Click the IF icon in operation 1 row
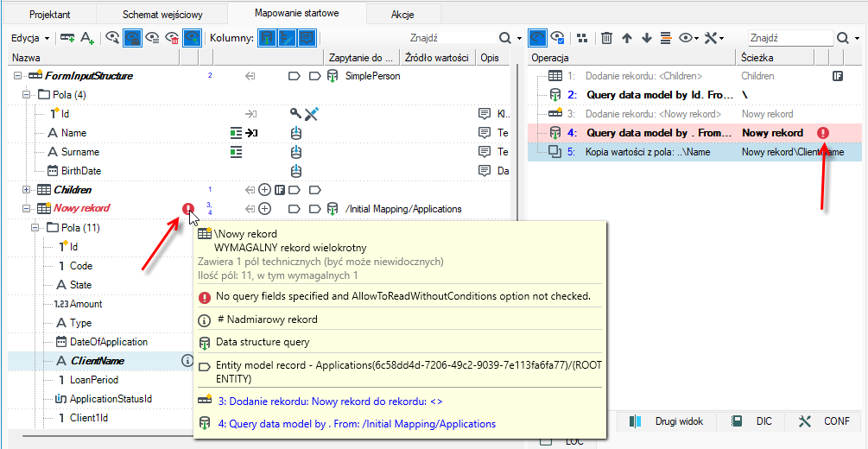The width and height of the screenshot is (868, 449). 838,76
